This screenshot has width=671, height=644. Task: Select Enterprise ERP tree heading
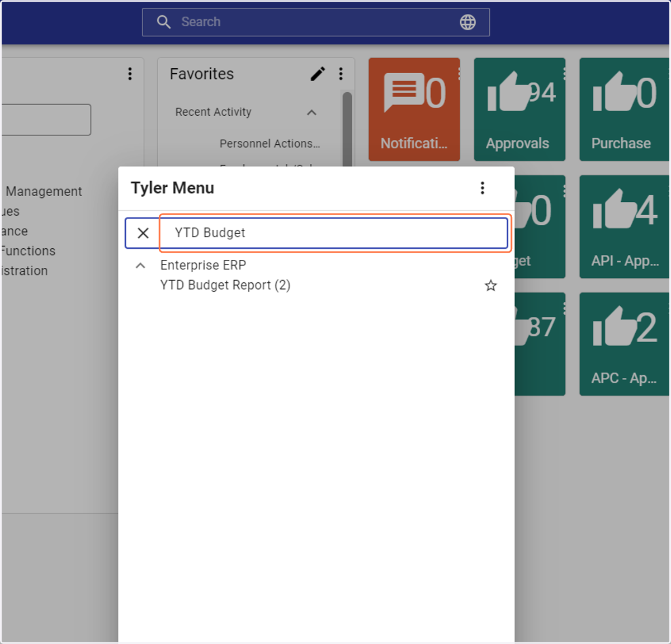tap(203, 265)
